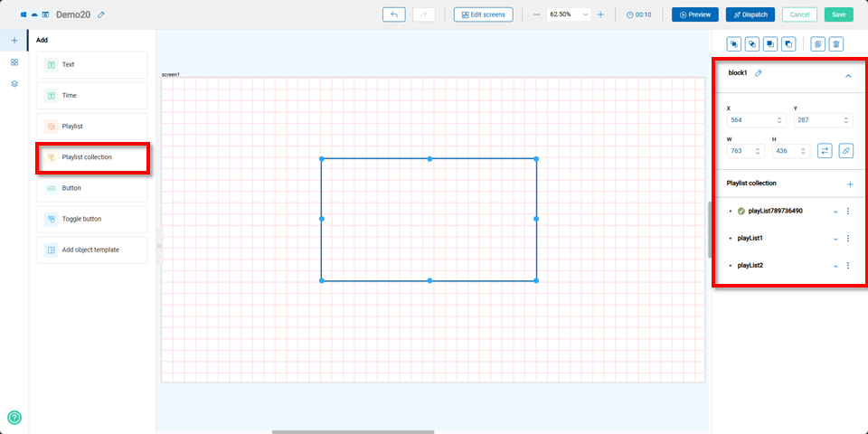Click the duplicate block icon

coord(817,43)
